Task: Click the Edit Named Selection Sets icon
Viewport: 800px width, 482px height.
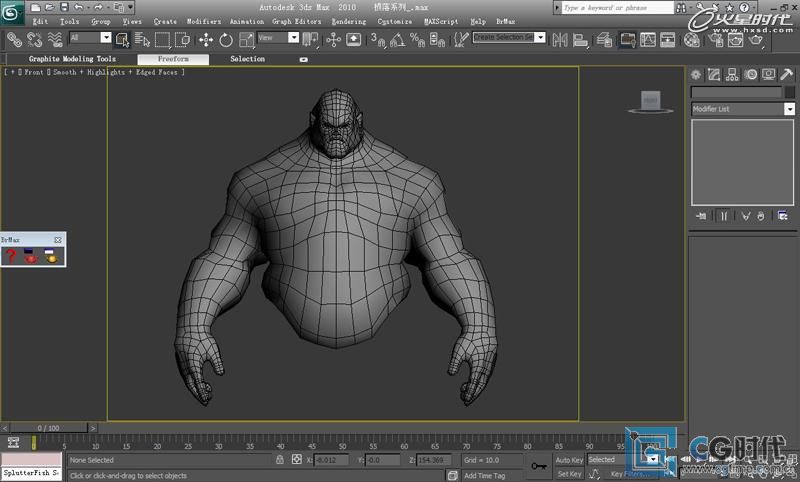Action: tap(461, 39)
